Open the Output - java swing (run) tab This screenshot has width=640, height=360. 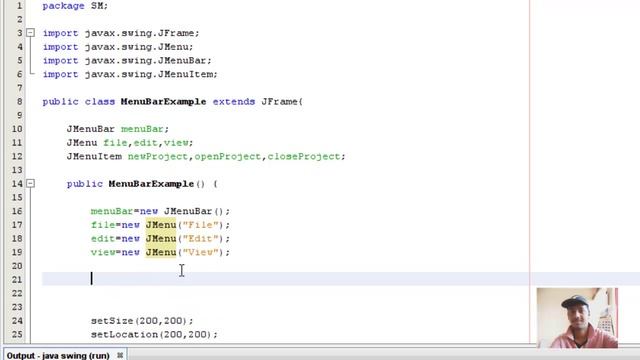pyautogui.click(x=58, y=355)
